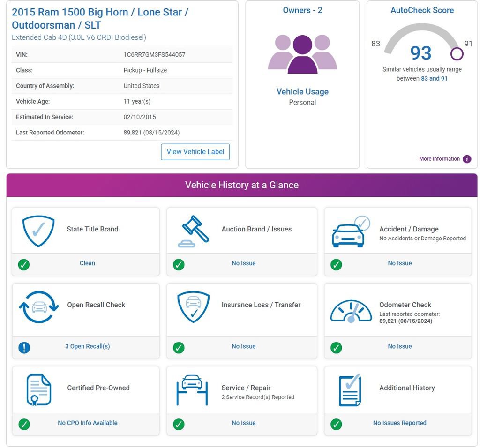Click the large 93 AutoCheck score value

click(x=420, y=53)
